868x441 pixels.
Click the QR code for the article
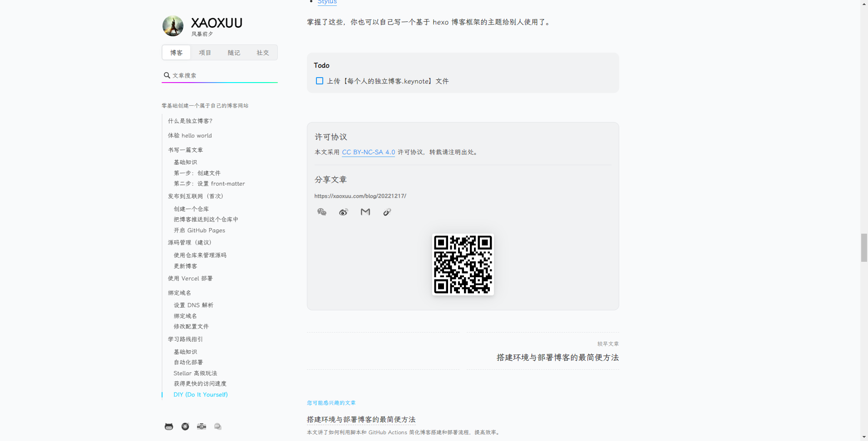[x=463, y=265]
